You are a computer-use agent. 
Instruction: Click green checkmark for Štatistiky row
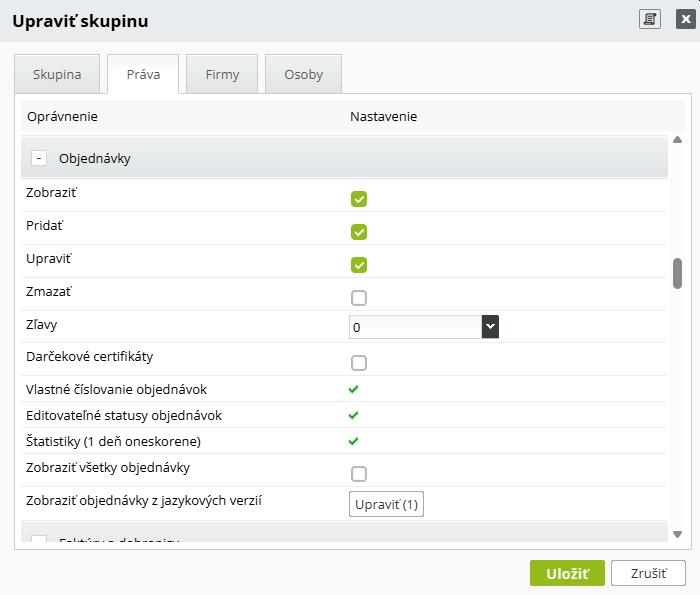click(354, 441)
